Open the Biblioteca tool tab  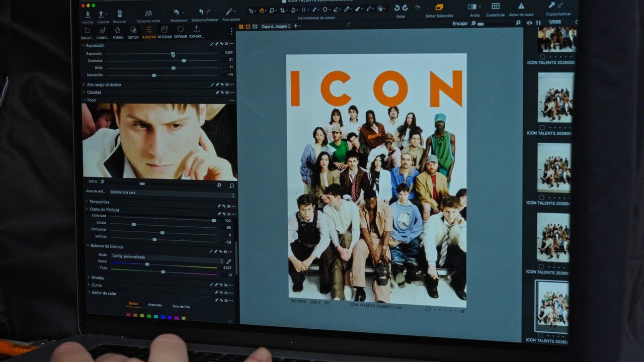coord(88,33)
